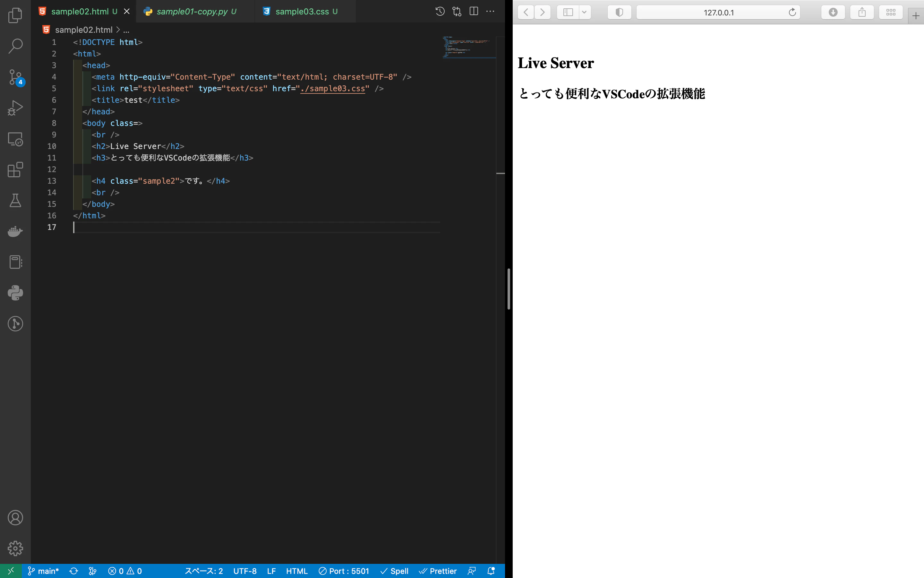The image size is (924, 578).
Task: Open the Remote Explorer view
Action: click(x=15, y=139)
